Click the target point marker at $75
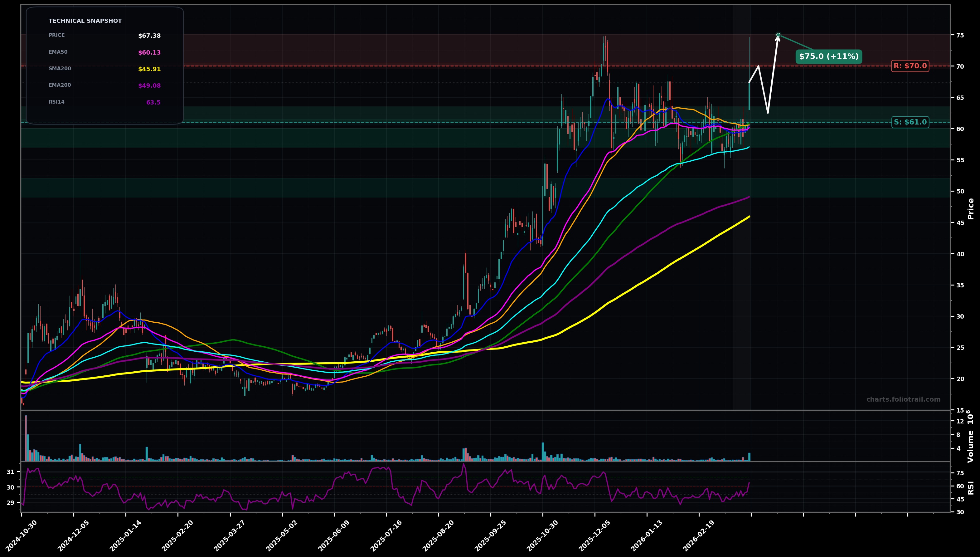 click(x=778, y=35)
